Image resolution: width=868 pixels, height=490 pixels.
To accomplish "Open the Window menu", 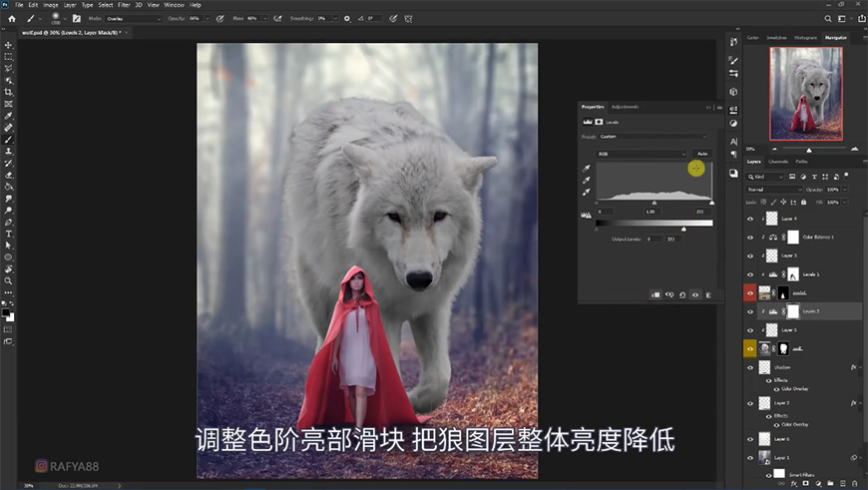I will click(174, 4).
